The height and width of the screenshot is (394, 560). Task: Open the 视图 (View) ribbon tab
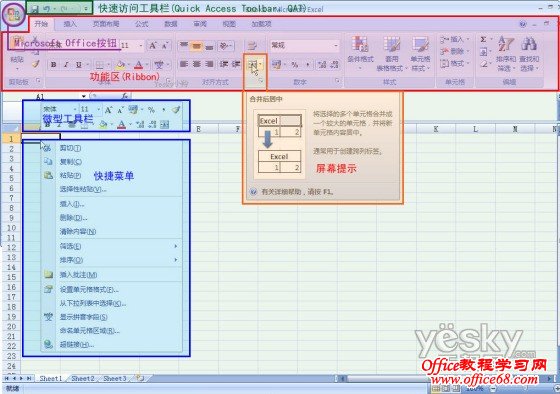229,24
